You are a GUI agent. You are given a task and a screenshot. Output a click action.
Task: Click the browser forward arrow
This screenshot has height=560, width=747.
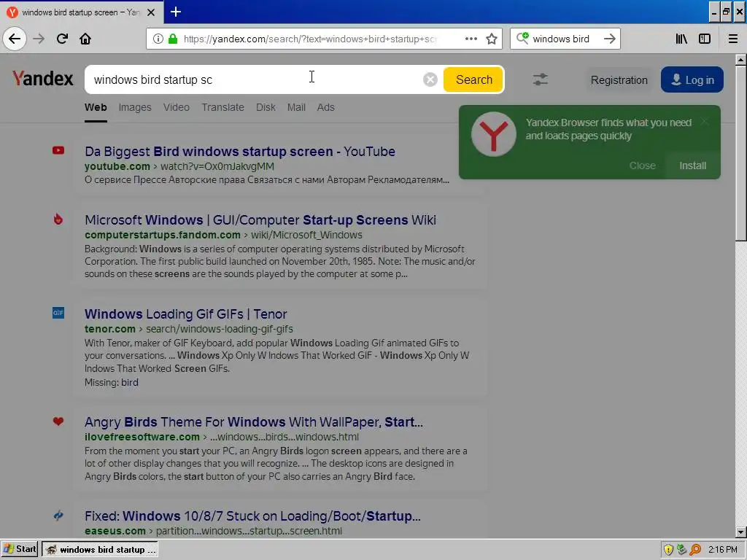(x=39, y=39)
